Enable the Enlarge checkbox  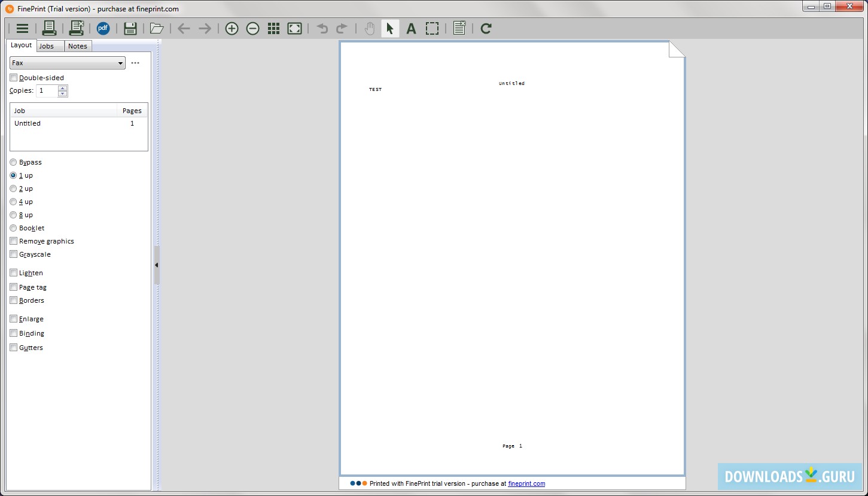pos(14,319)
